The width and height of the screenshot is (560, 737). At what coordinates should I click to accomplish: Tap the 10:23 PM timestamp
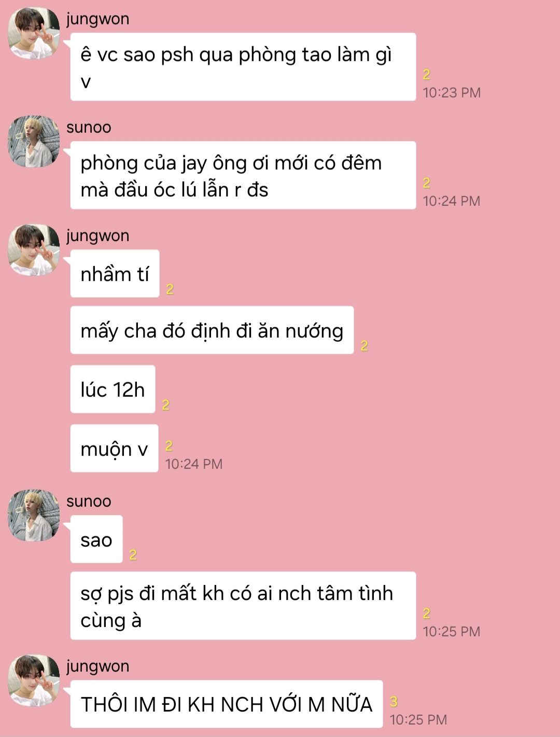pyautogui.click(x=452, y=93)
